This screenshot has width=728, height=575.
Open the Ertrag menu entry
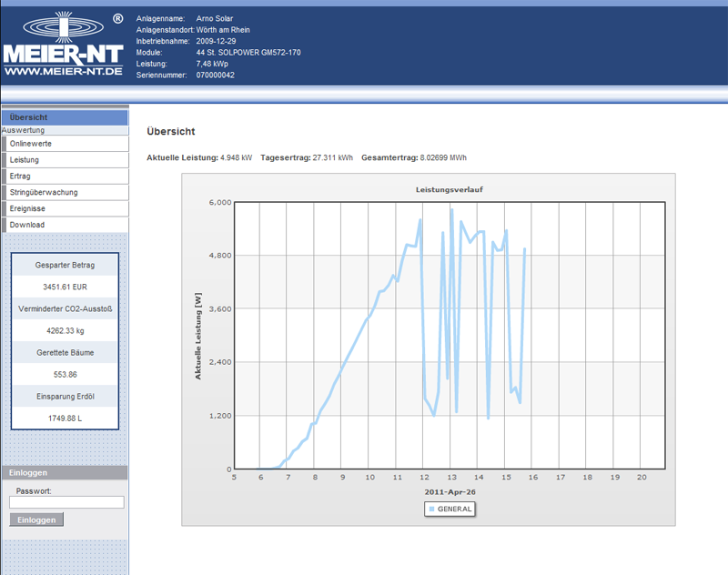(x=66, y=176)
